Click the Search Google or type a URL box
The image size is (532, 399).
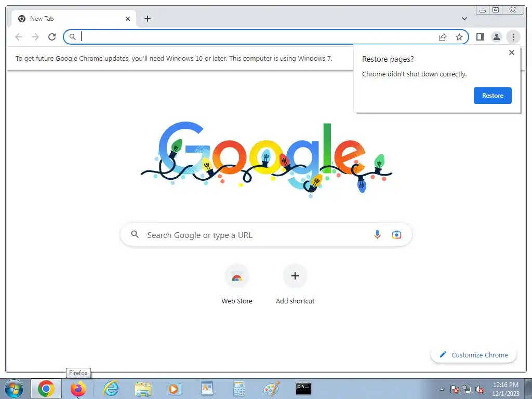(x=266, y=235)
